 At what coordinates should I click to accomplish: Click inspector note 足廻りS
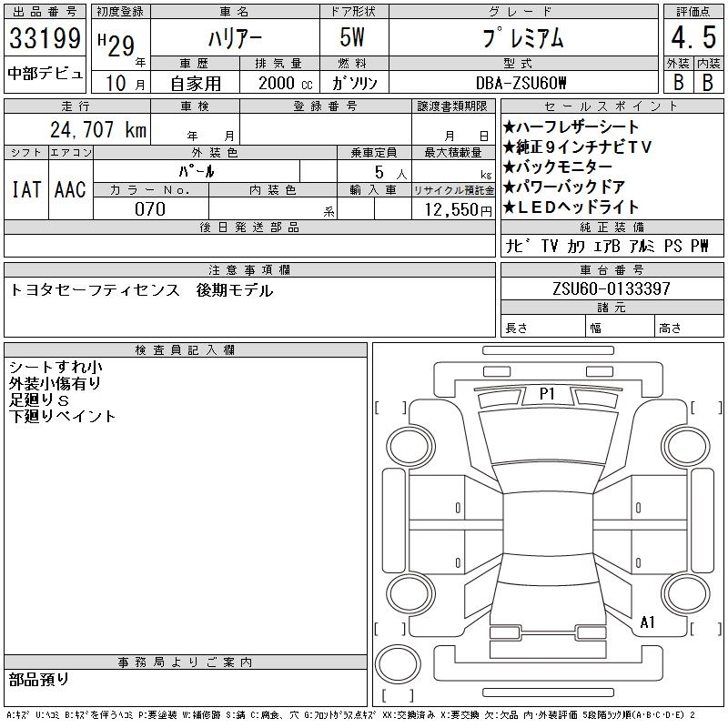tap(39, 399)
